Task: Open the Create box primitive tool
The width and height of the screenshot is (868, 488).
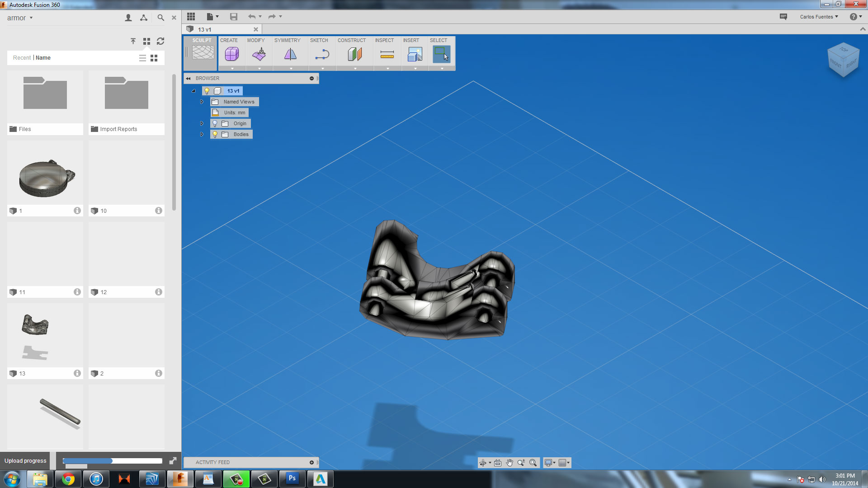Action: (232, 54)
